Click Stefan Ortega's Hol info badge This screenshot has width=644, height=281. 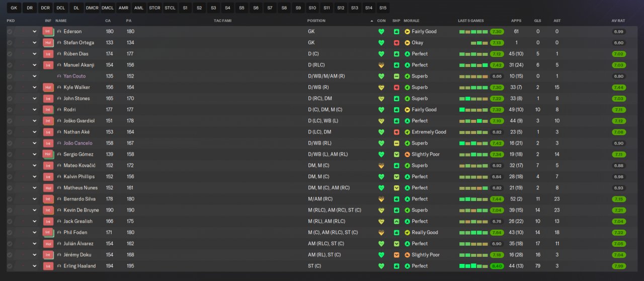click(x=48, y=43)
